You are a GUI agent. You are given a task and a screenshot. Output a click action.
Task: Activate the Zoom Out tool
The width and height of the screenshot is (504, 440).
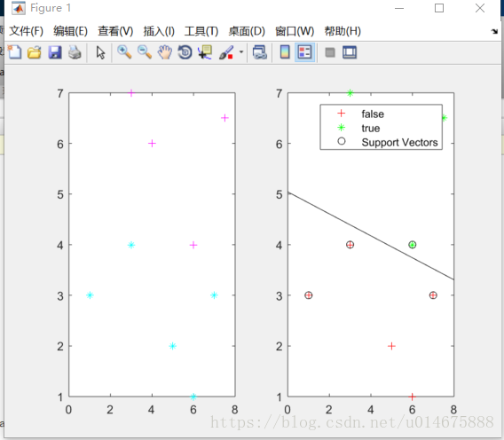145,52
